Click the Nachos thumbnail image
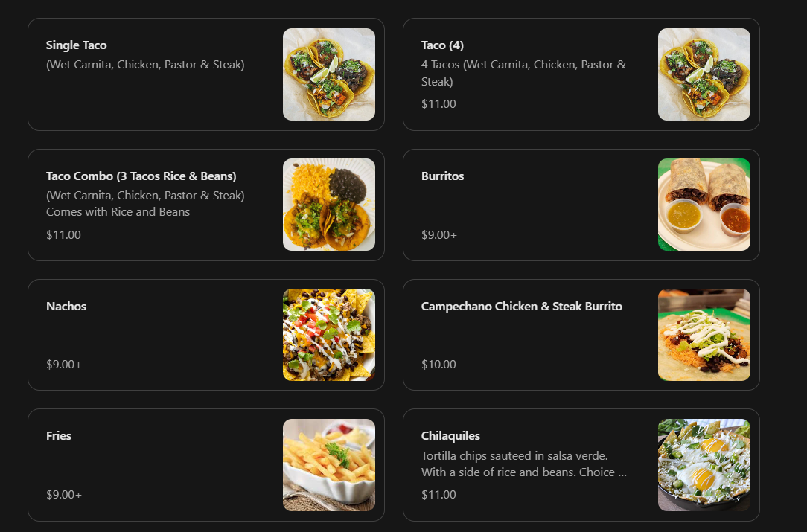807x532 pixels. coord(329,334)
